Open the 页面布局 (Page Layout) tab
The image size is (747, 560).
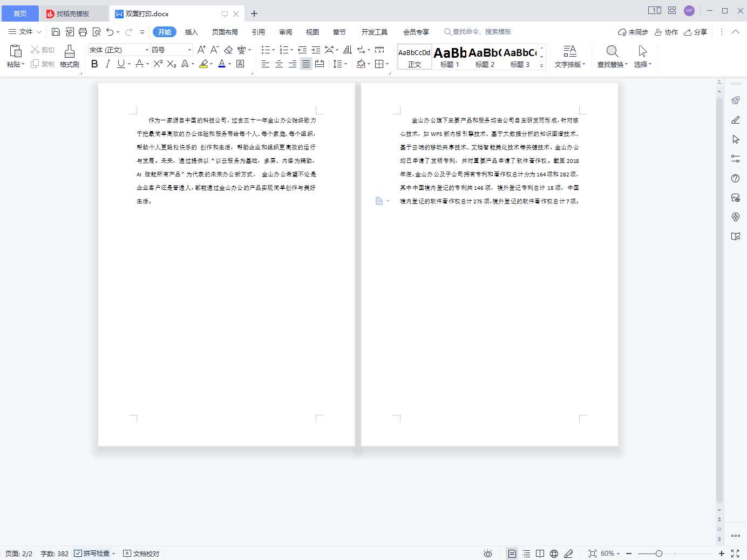pyautogui.click(x=225, y=32)
